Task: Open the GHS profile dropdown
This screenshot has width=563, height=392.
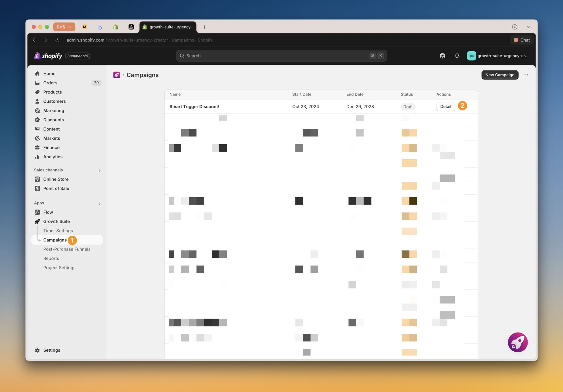Action: (64, 27)
